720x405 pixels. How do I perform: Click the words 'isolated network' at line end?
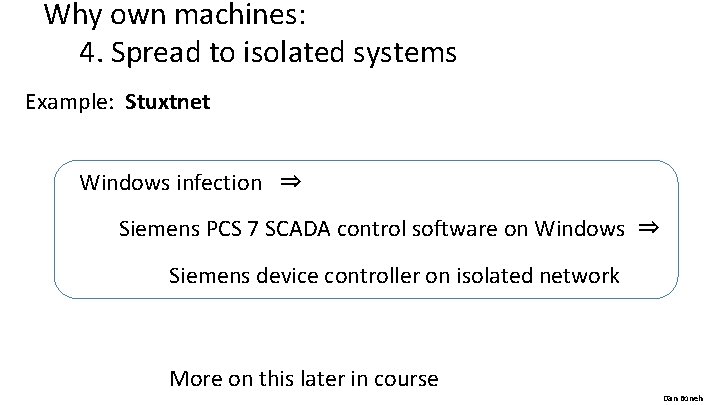pyautogui.click(x=538, y=276)
